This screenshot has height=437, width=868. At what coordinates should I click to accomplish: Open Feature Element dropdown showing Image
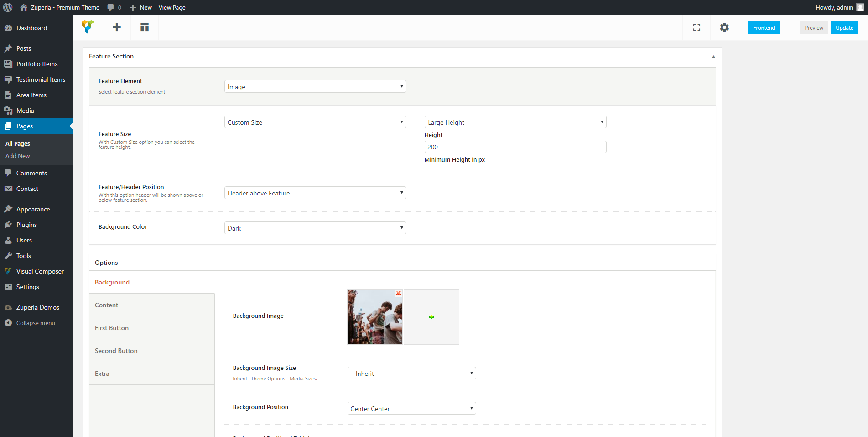(315, 86)
